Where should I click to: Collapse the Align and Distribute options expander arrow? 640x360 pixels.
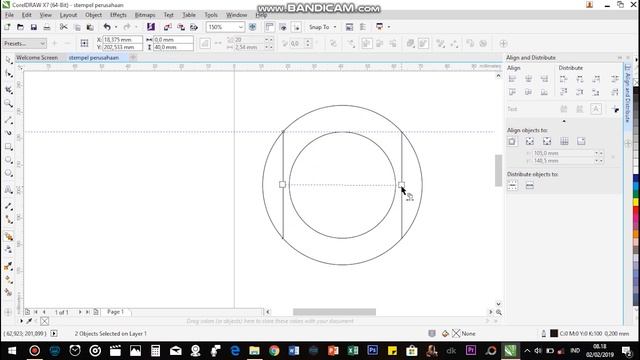coord(564,121)
